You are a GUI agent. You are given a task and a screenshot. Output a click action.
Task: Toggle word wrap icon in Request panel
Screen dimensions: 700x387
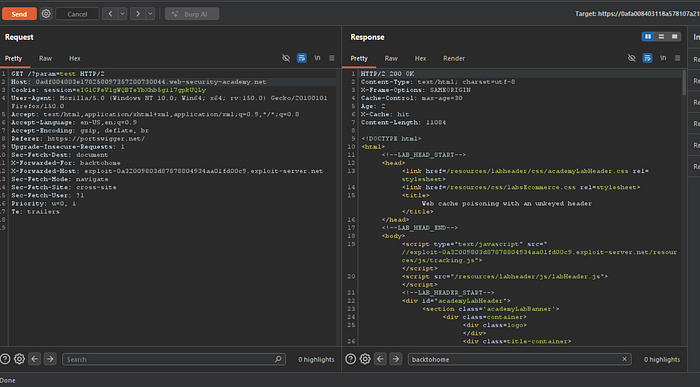(x=302, y=58)
